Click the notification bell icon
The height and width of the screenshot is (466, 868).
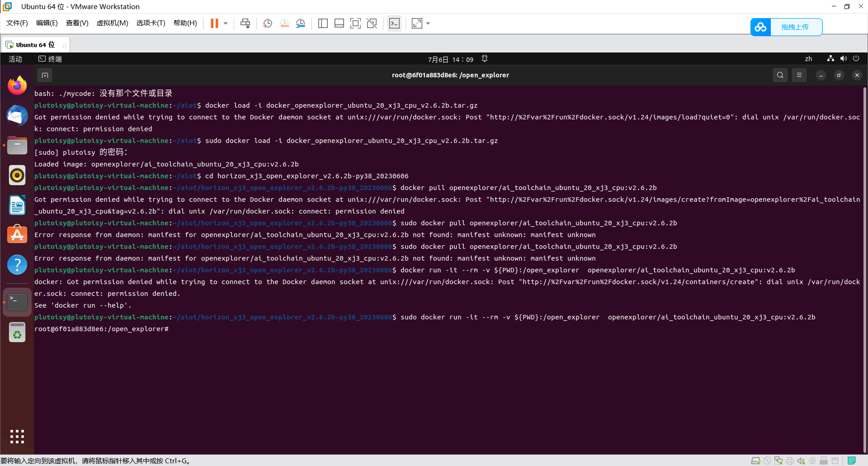tap(485, 59)
